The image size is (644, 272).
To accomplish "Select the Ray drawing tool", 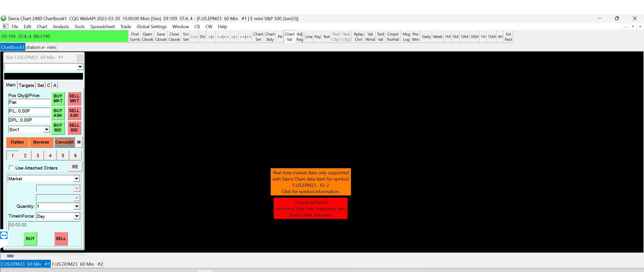I will (x=317, y=37).
